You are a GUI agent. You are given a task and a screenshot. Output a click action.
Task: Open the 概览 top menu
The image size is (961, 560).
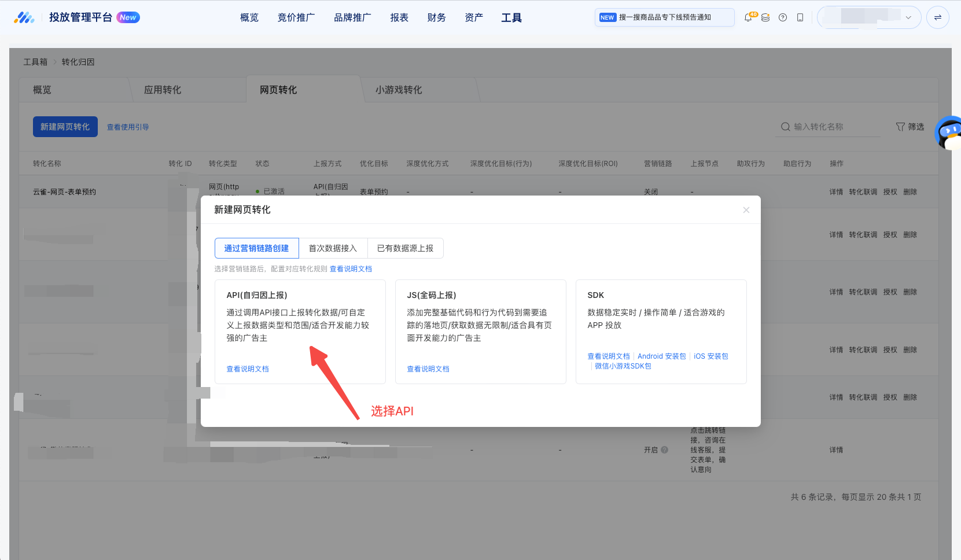pyautogui.click(x=249, y=17)
